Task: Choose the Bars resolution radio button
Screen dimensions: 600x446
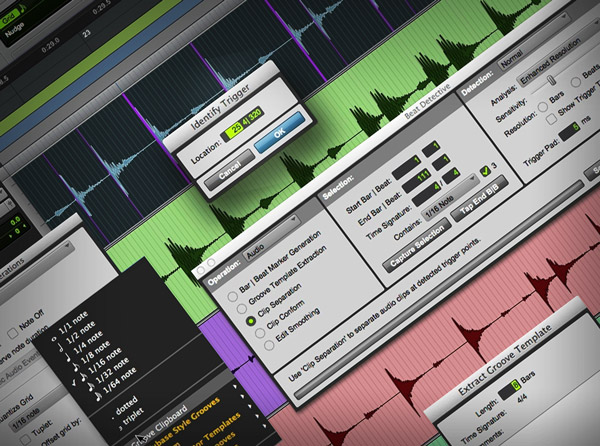Action: (x=542, y=107)
